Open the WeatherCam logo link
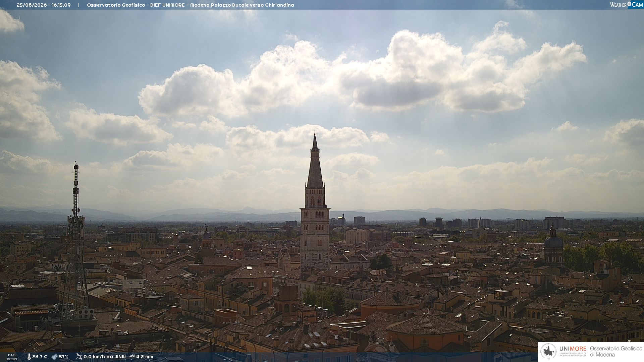Screen dimensions: 644x362 pyautogui.click(x=626, y=4)
